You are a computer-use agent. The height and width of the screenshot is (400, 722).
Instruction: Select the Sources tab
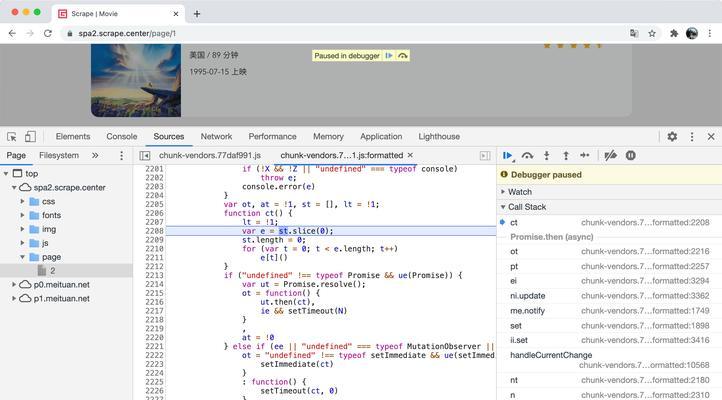169,137
